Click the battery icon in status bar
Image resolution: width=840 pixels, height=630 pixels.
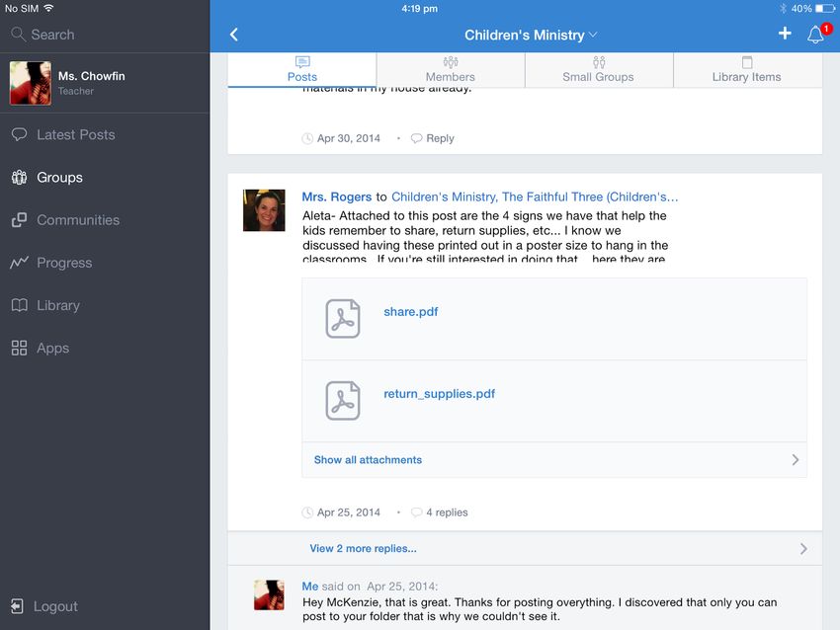click(x=825, y=9)
